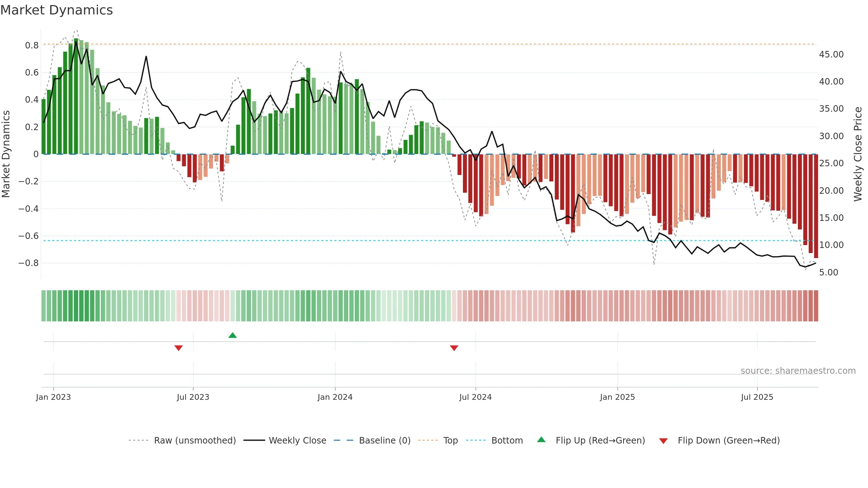Click the 35.00 price axis label
This screenshot has height=488, width=868.
tap(831, 108)
